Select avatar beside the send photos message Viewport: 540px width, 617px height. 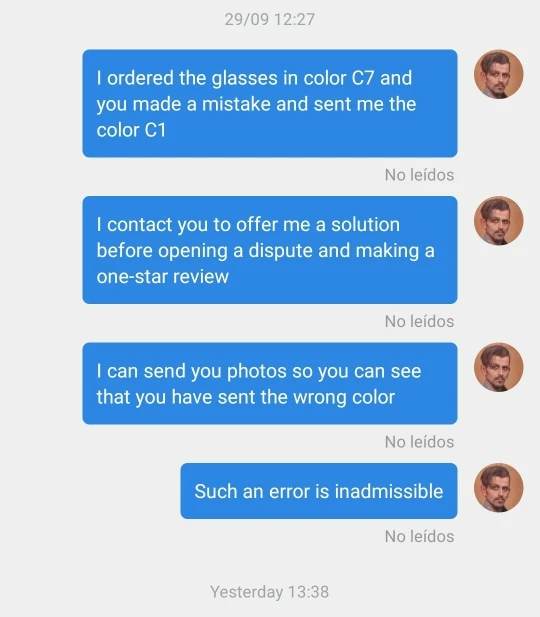tap(499, 367)
